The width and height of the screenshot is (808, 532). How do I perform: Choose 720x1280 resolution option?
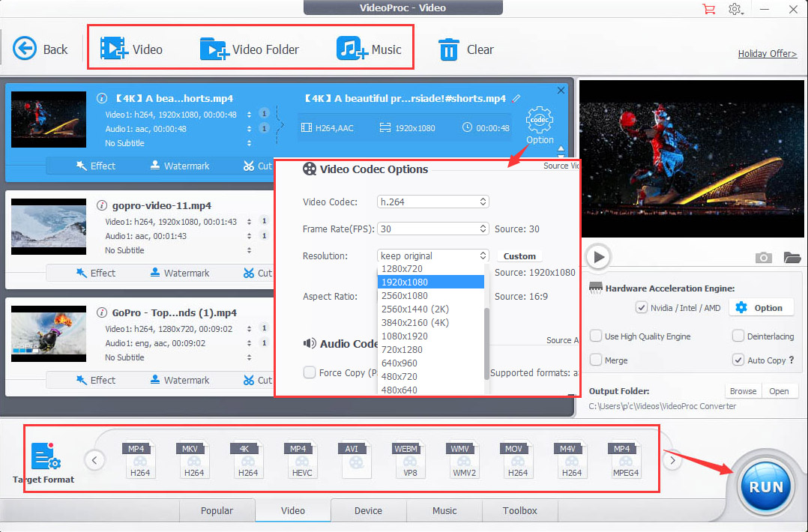coord(431,349)
